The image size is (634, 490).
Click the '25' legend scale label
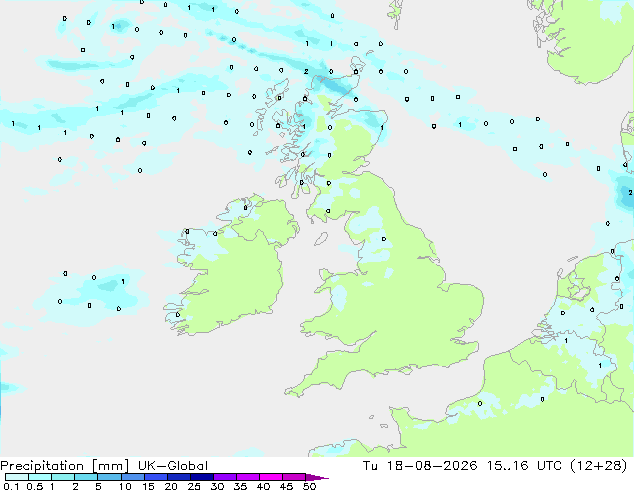[194, 486]
